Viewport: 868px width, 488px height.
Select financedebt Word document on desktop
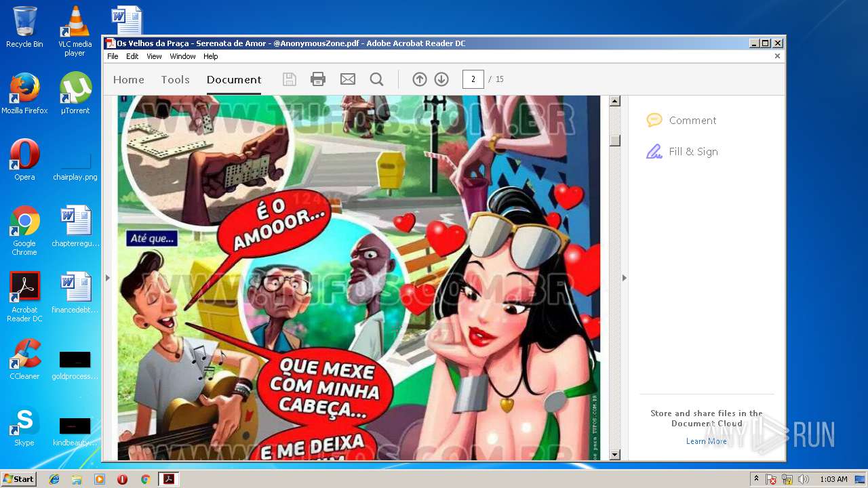[75, 293]
